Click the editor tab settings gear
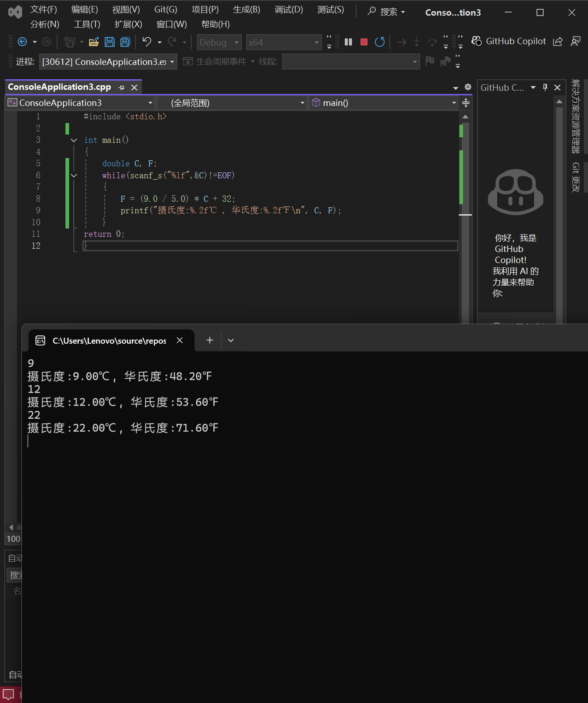The height and width of the screenshot is (703, 588). (468, 87)
